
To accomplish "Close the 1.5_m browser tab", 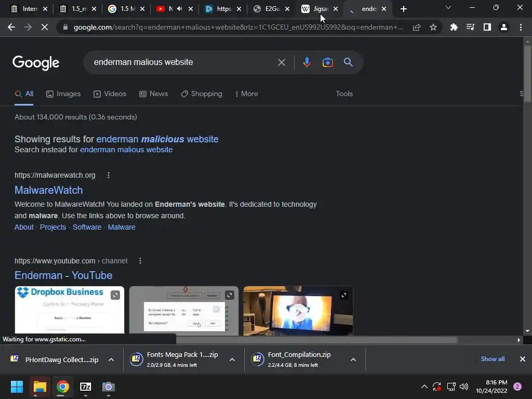I will tap(94, 9).
